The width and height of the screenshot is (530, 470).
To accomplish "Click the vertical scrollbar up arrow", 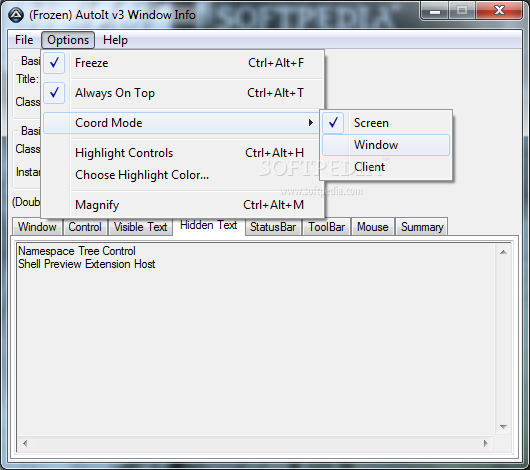I will click(x=503, y=252).
